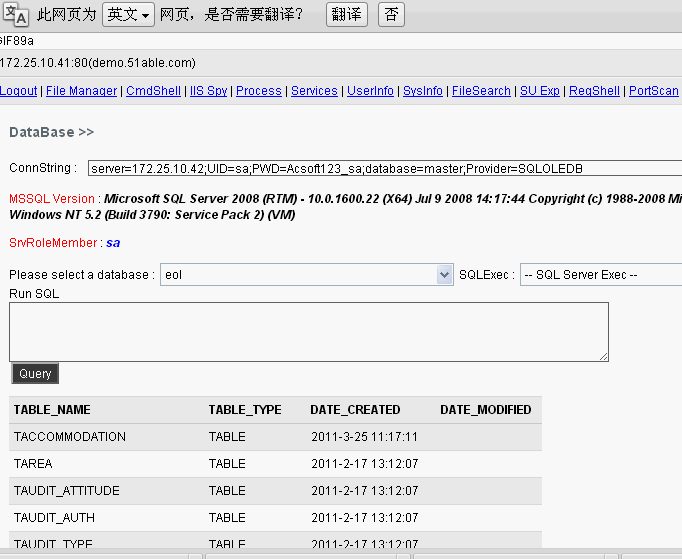The image size is (682, 559).
Task: Click the translate icon in the bar
Action: [x=15, y=14]
